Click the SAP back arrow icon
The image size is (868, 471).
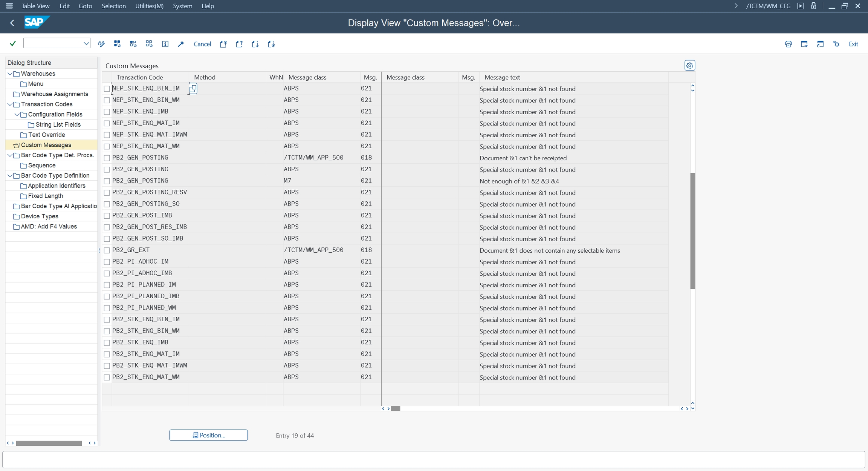(x=12, y=23)
